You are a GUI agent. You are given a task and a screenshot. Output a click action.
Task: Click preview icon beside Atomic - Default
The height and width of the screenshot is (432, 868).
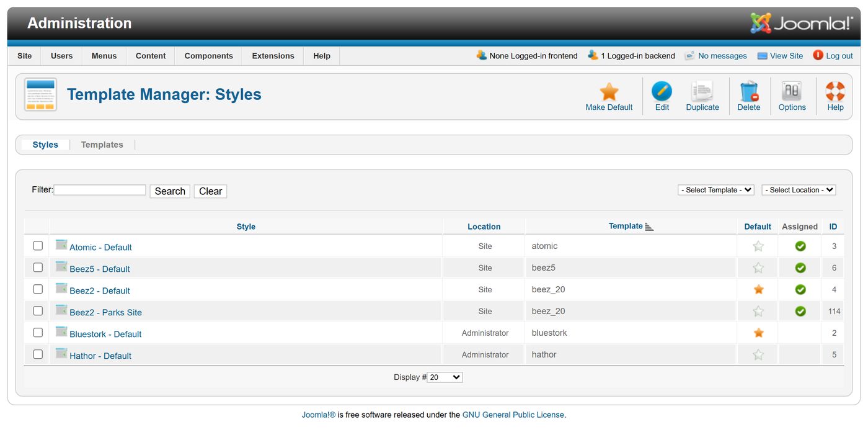coord(61,245)
